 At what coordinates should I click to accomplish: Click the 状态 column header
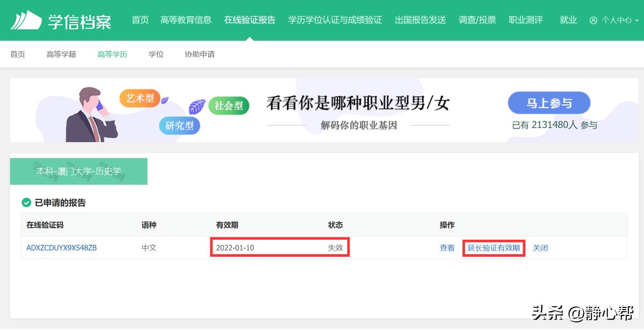coord(335,225)
